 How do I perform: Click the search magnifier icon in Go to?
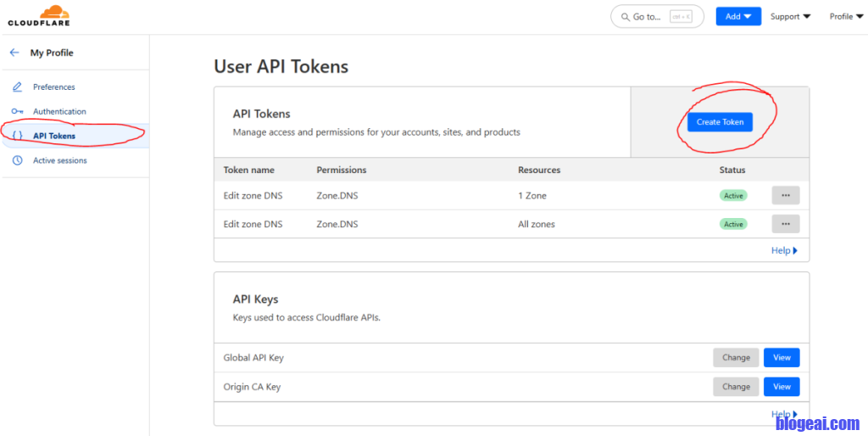coord(625,17)
